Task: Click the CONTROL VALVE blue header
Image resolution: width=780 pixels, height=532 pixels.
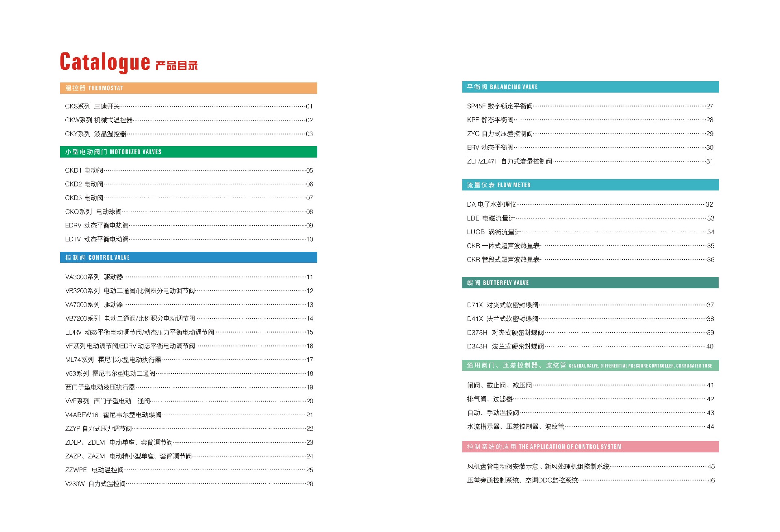Action: [x=188, y=257]
